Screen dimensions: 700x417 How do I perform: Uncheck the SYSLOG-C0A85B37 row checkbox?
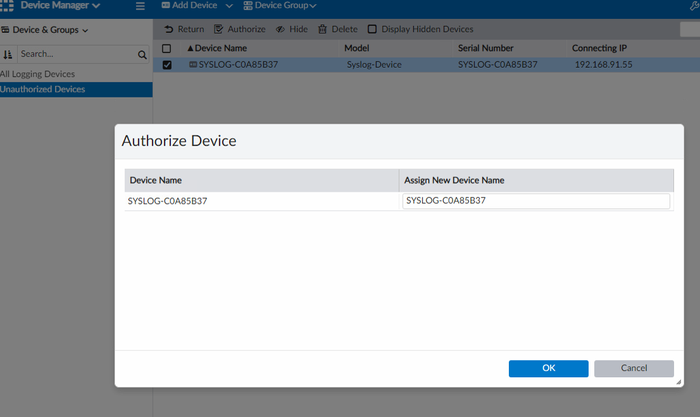click(167, 65)
